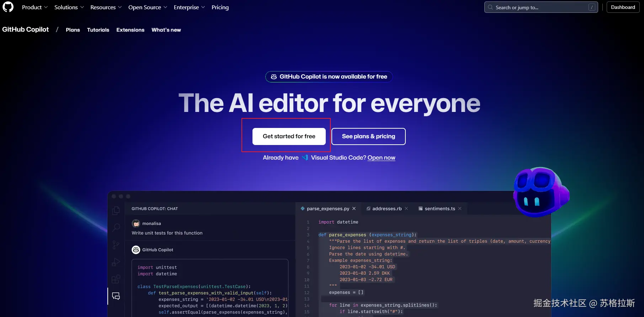Viewport: 644px width, 317px height.
Task: Open the Copilot available for free banner
Action: click(329, 77)
